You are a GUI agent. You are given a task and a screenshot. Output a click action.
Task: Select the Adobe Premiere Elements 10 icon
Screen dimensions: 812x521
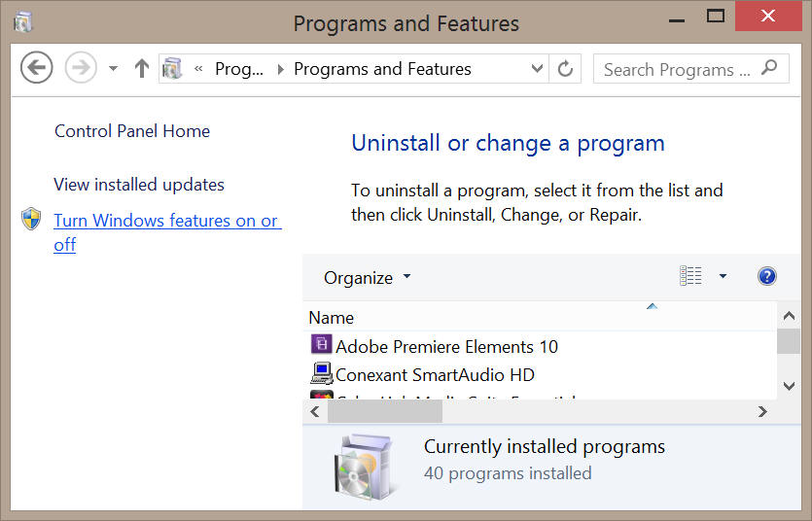321,344
